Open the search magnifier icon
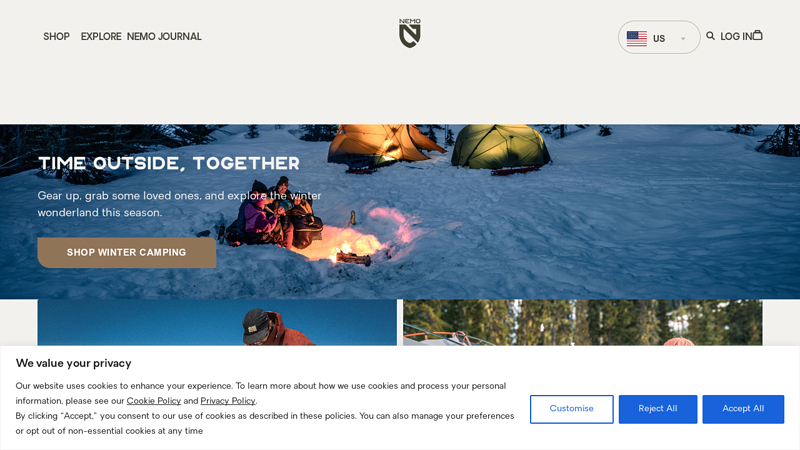Viewport: 800px width, 450px height. coord(710,36)
